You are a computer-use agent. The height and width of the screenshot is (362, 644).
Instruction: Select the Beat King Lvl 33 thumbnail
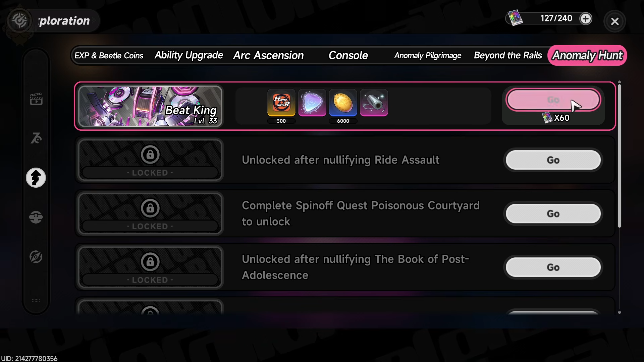(x=150, y=106)
